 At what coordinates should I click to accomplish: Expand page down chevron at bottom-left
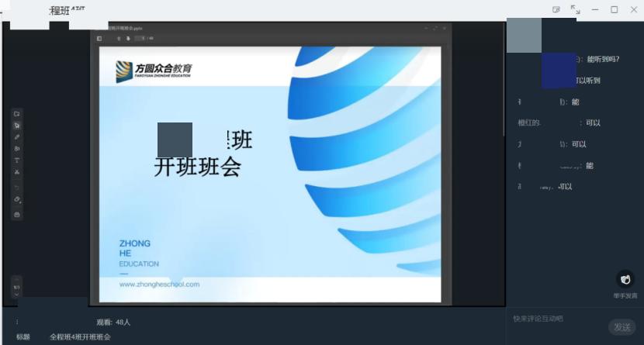coord(17,295)
